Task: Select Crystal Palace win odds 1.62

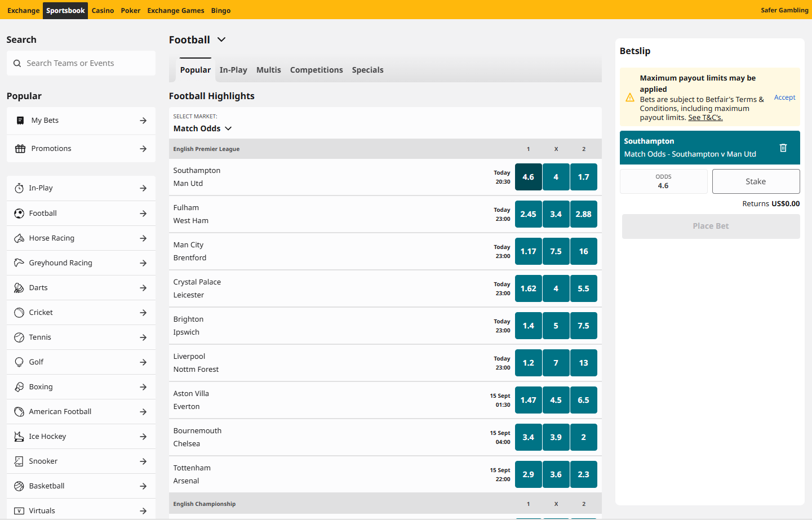Action: 529,288
